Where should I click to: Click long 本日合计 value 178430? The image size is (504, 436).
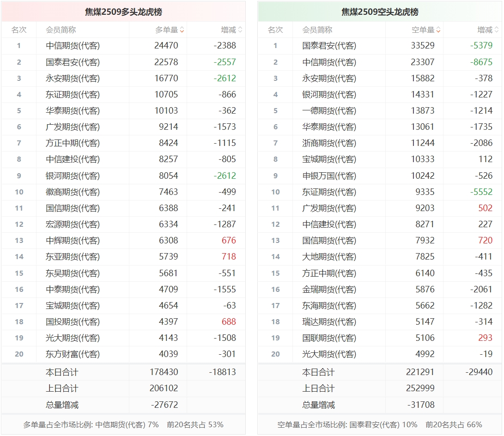pyautogui.click(x=164, y=372)
